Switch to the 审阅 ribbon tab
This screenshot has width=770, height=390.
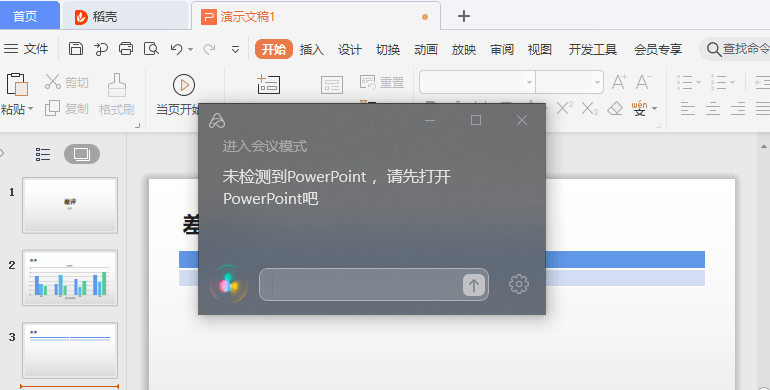tap(502, 49)
